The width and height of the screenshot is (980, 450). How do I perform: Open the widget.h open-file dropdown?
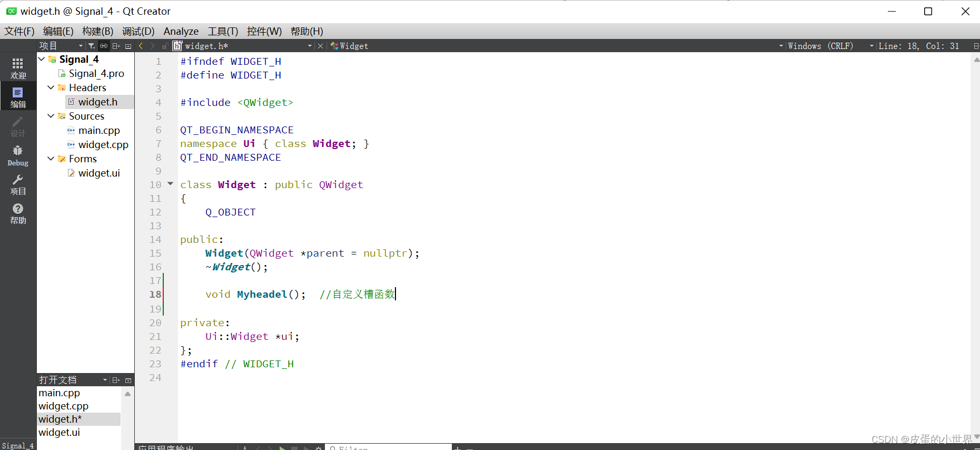point(310,46)
